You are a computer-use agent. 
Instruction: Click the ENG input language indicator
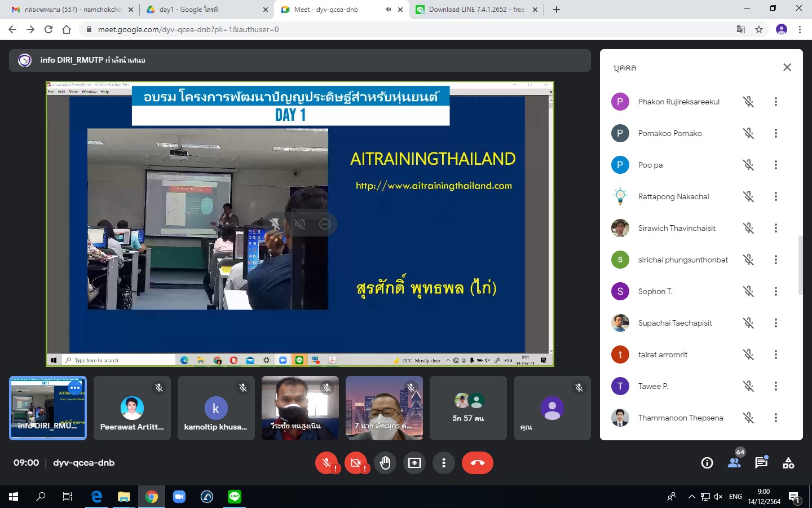click(735, 497)
